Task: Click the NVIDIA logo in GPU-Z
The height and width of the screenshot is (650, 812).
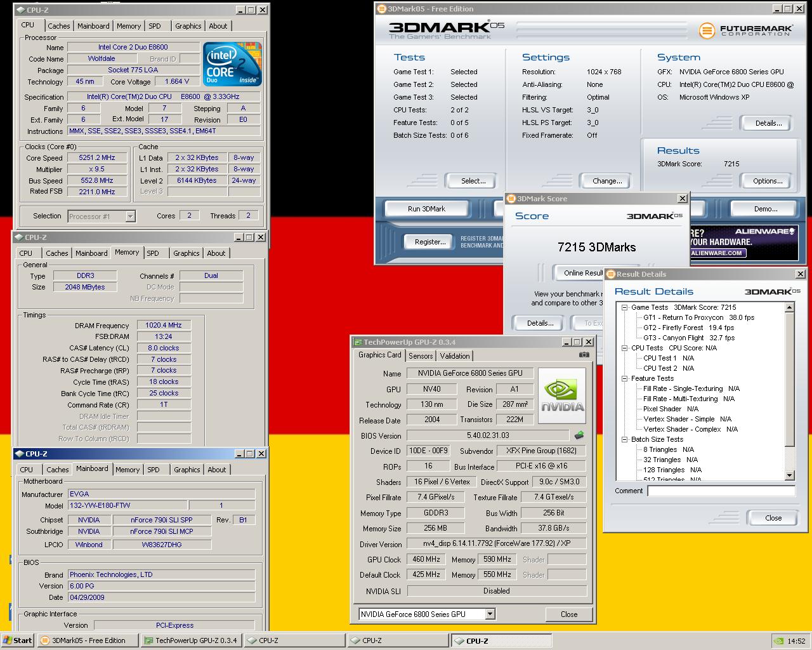Action: pyautogui.click(x=562, y=394)
